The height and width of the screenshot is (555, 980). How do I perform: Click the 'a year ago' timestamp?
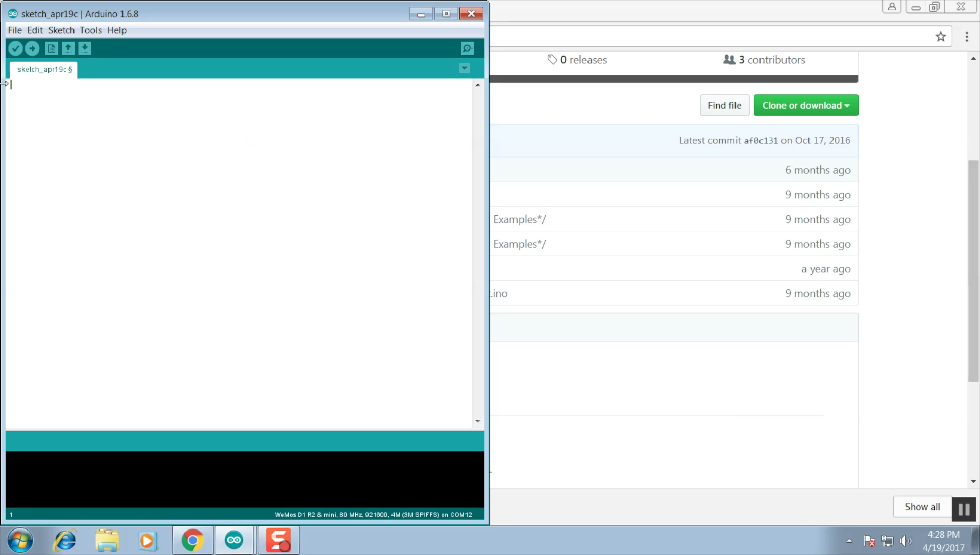click(826, 269)
